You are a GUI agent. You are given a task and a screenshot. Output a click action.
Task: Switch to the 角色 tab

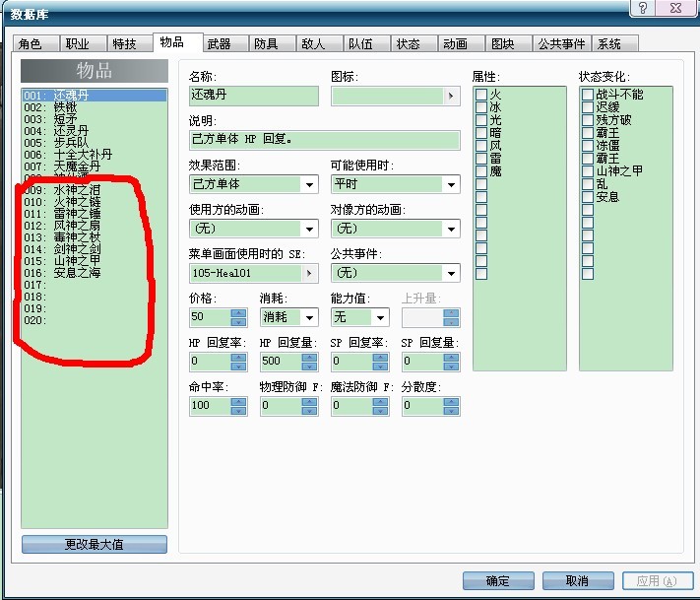point(35,43)
